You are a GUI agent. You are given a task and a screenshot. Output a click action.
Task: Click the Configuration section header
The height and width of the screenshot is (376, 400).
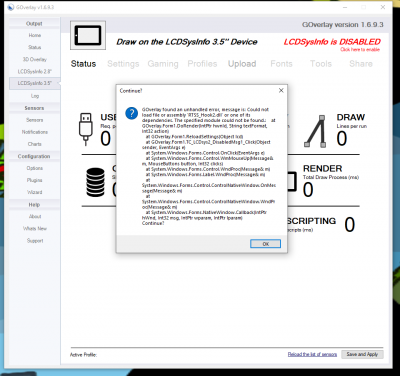click(34, 156)
